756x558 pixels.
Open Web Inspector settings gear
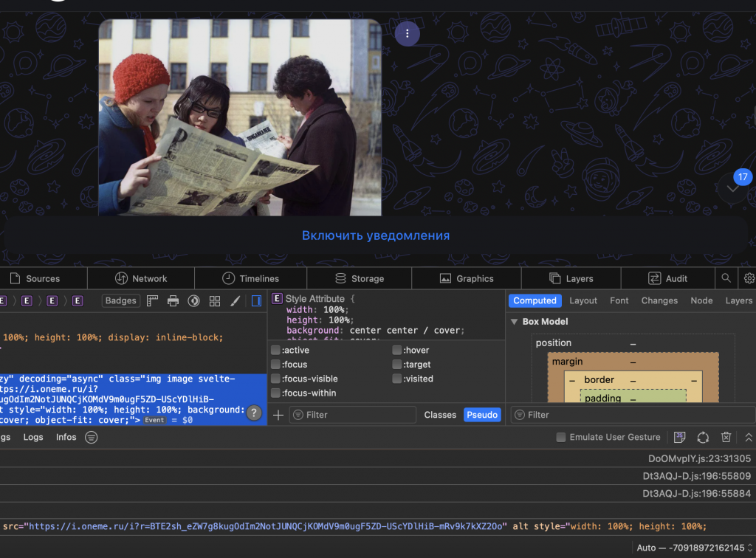point(749,278)
